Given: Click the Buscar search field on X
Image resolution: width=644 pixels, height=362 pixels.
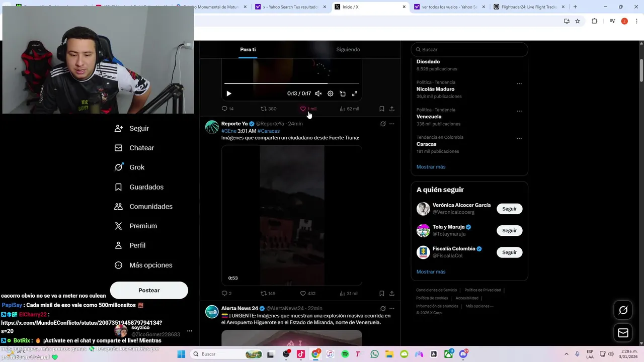Looking at the screenshot, I should [x=469, y=49].
